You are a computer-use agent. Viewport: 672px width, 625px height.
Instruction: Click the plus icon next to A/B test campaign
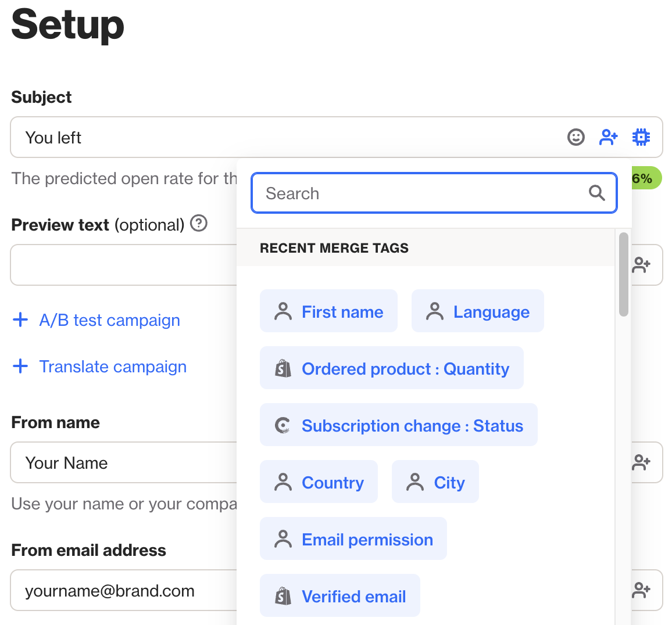(x=20, y=319)
